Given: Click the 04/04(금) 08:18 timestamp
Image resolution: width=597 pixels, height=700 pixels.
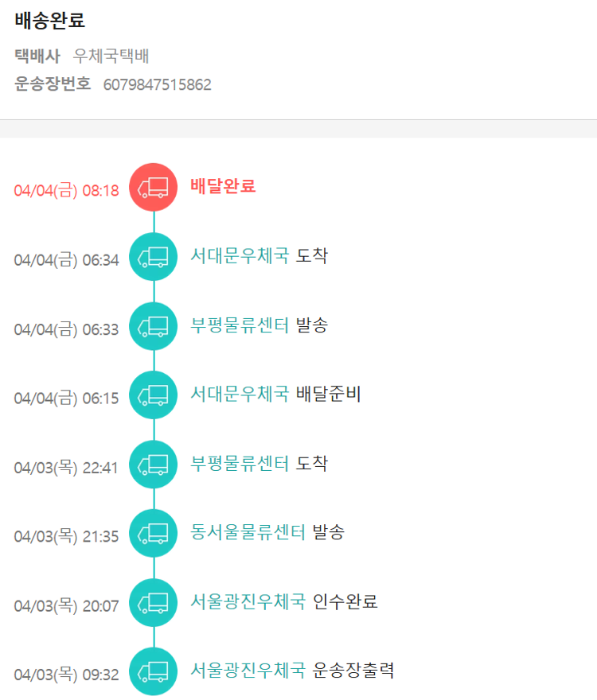Looking at the screenshot, I should coord(66,191).
